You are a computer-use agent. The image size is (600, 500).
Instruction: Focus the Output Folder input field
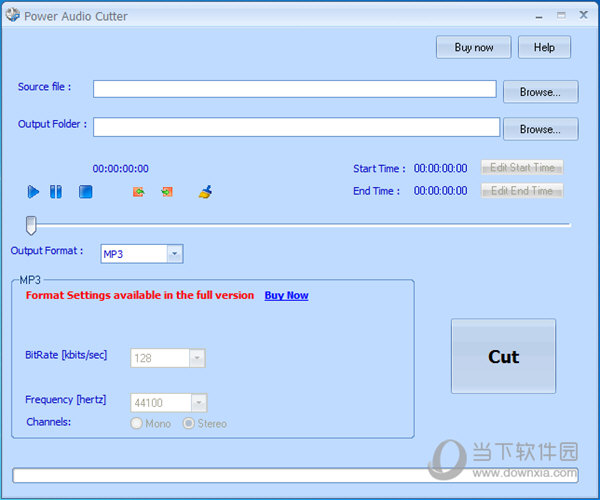click(297, 127)
